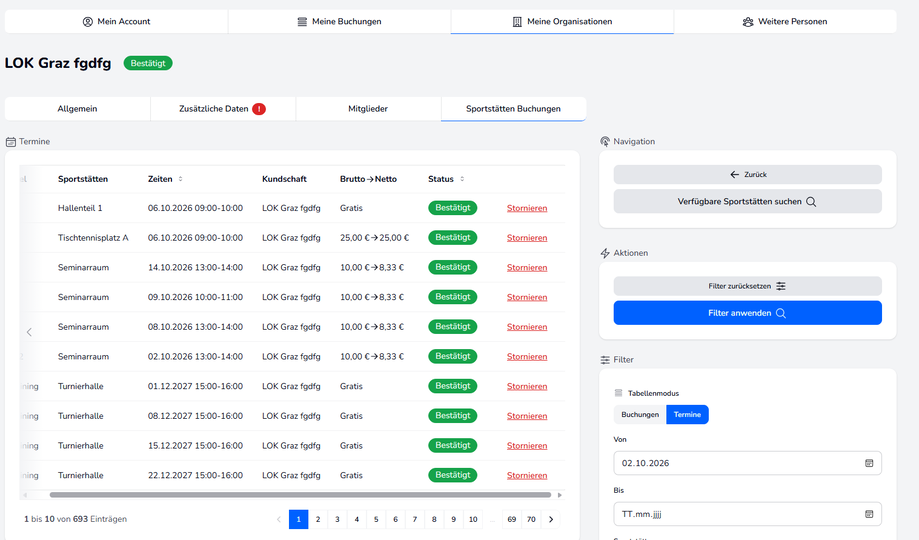The width and height of the screenshot is (919, 540).
Task: Go to pagination page 7
Action: 414,519
